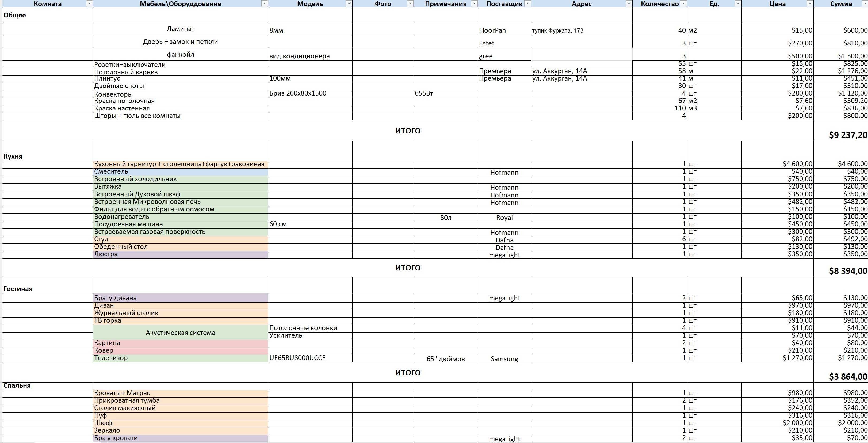Image resolution: width=868 pixels, height=443 pixels.
Task: Select the Сумма header cell
Action: (841, 4)
